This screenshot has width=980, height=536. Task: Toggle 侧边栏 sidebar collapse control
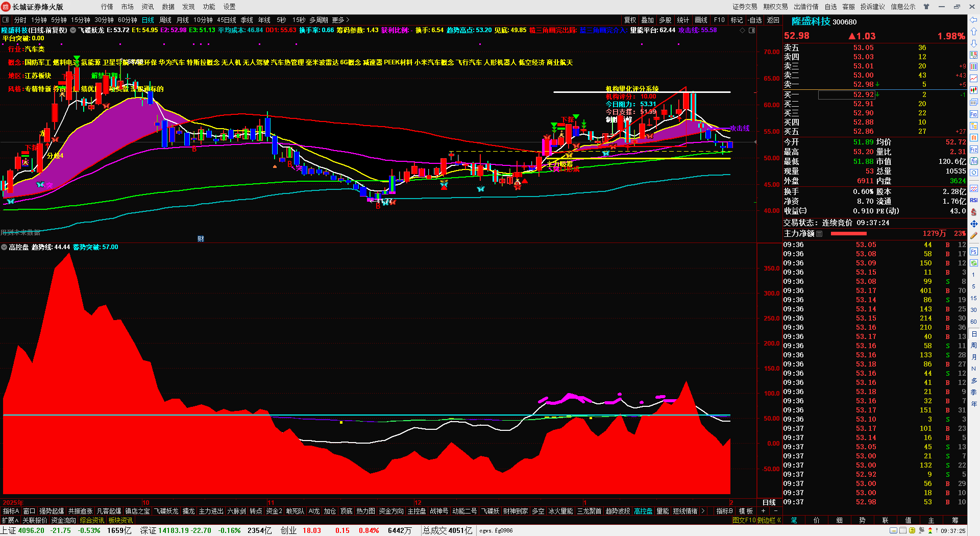coord(770,520)
